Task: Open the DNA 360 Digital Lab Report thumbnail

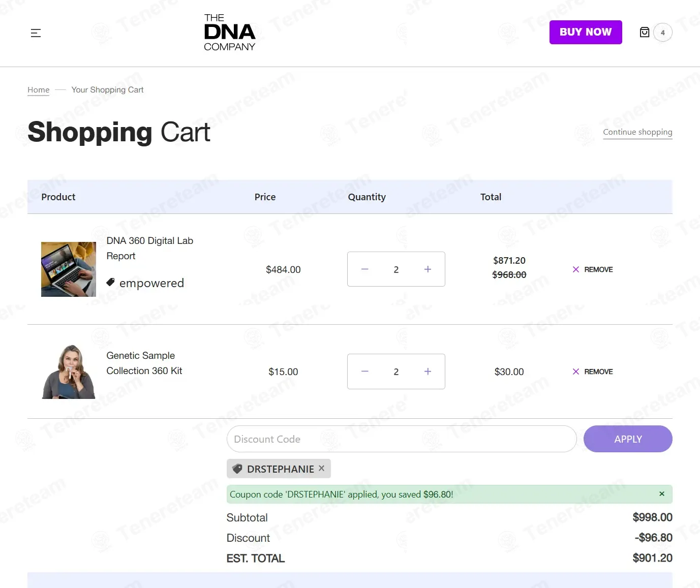Action: click(x=69, y=269)
